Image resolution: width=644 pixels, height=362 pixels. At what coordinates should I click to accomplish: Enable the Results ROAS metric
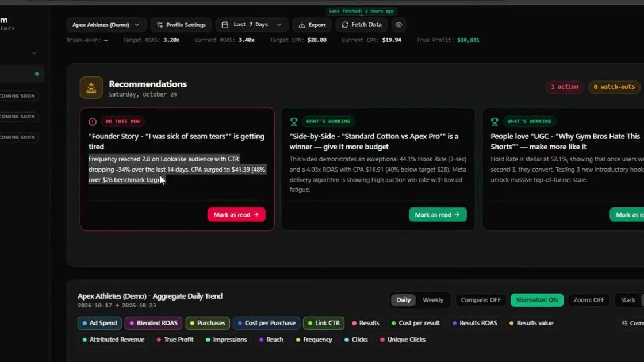(474, 323)
